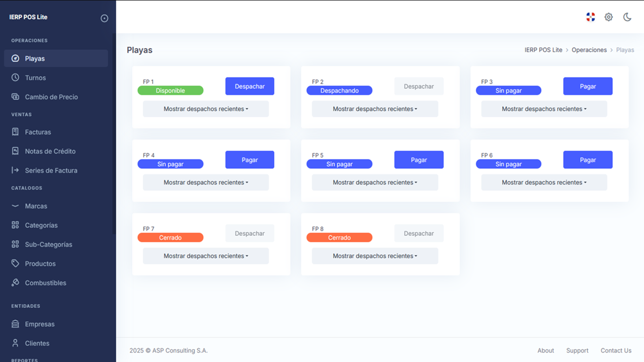This screenshot has width=644, height=362.
Task: Open recent dispatches dropdown for FP 8
Action: (x=375, y=256)
